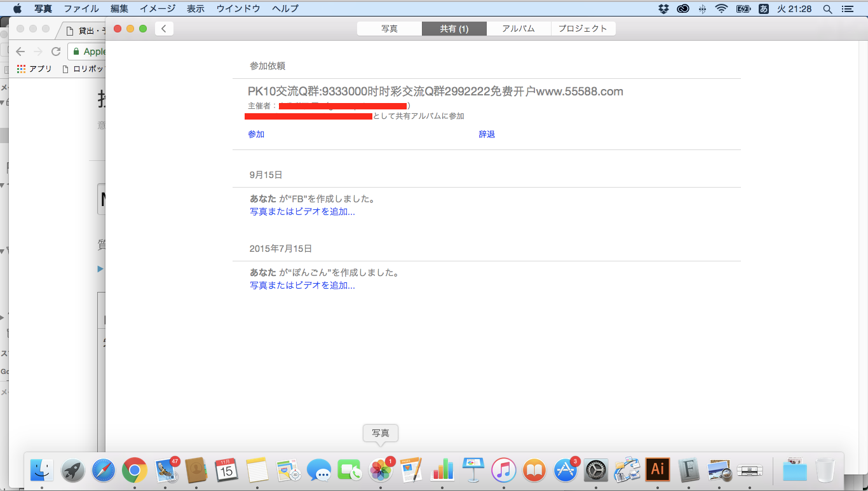The height and width of the screenshot is (491, 868).
Task: Open the Dropbox menu bar icon
Action: 664,9
